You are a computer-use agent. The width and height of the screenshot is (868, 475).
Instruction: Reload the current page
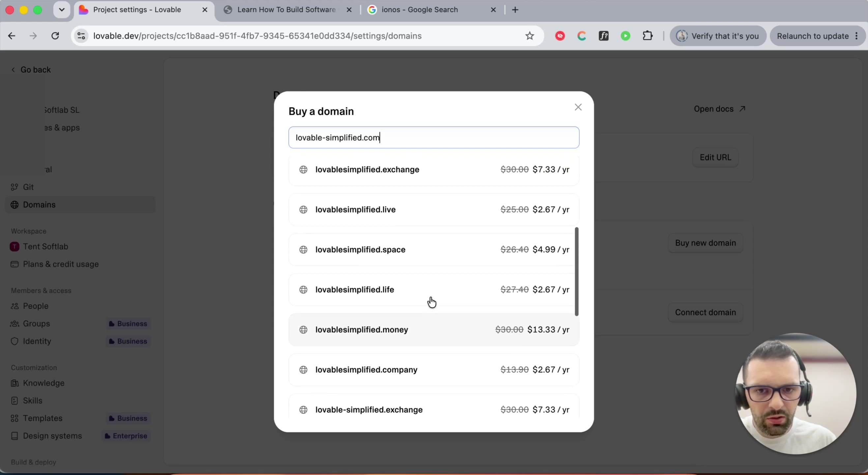pyautogui.click(x=55, y=36)
